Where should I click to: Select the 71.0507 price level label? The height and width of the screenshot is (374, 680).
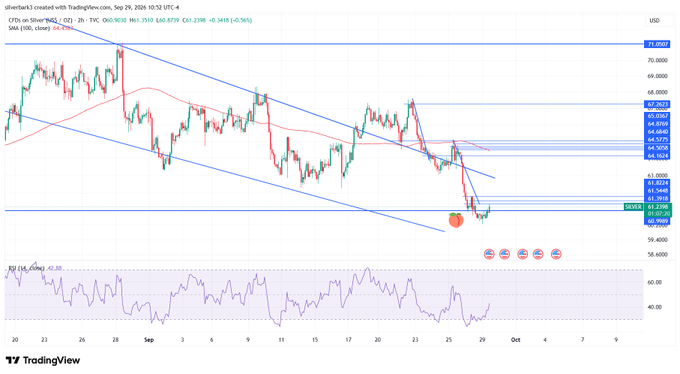657,44
